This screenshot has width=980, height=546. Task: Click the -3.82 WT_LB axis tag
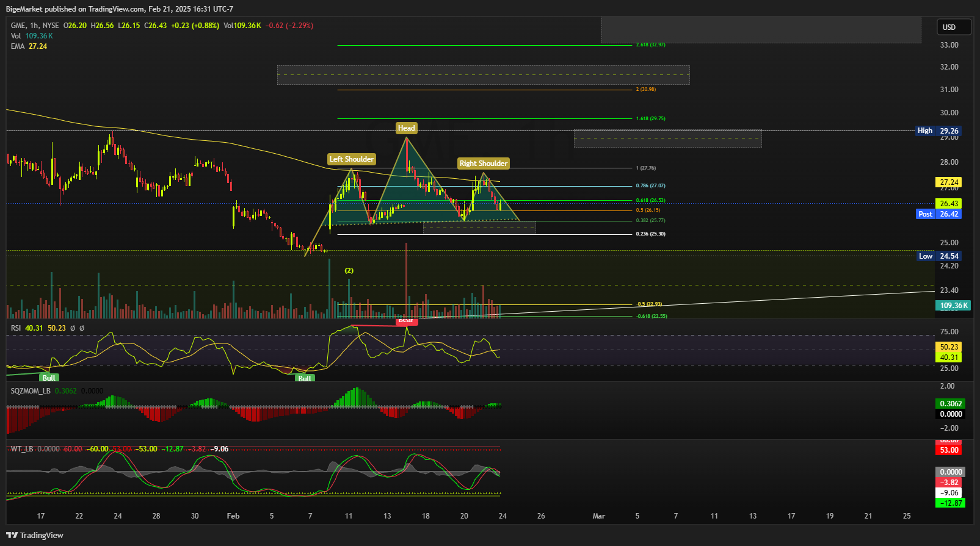tap(949, 483)
